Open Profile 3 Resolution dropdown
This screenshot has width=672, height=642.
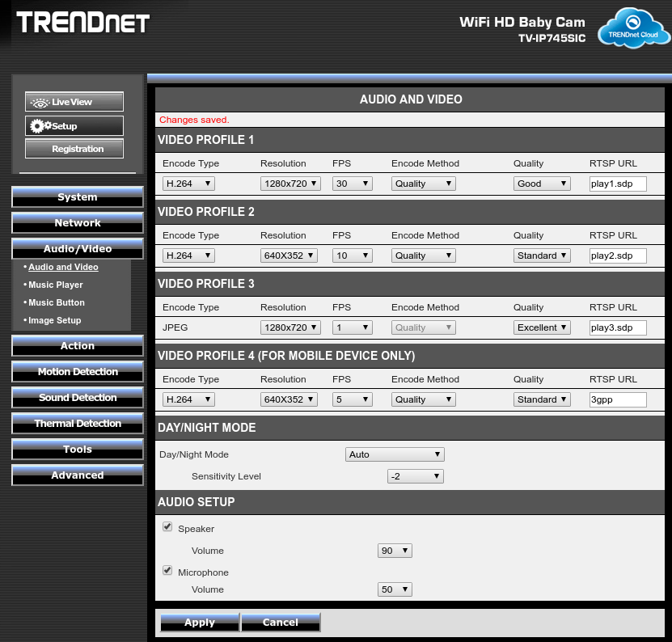tap(290, 327)
